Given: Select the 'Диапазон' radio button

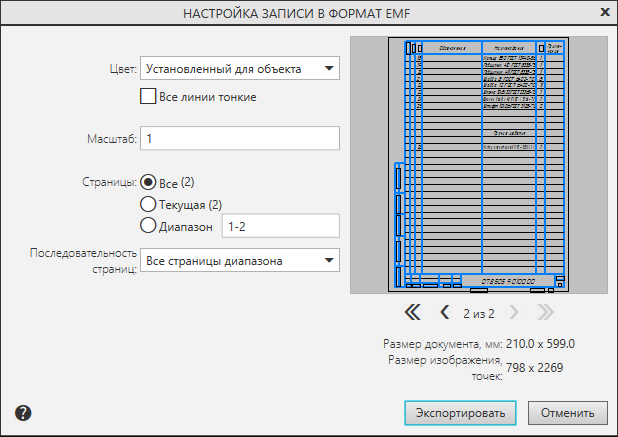Looking at the screenshot, I should pyautogui.click(x=149, y=226).
